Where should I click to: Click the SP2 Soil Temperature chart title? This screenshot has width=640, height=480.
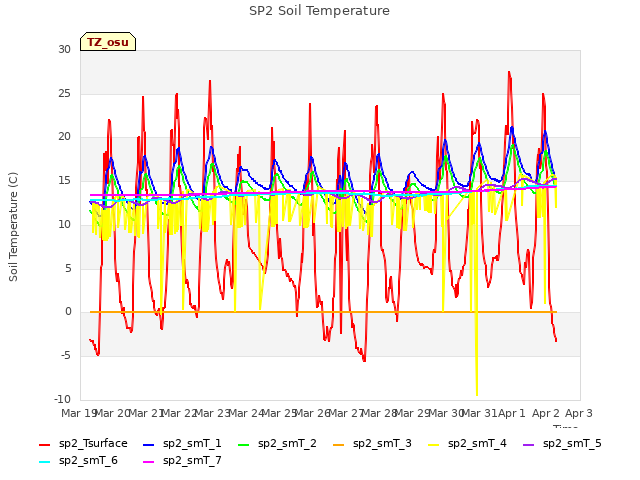(x=319, y=11)
